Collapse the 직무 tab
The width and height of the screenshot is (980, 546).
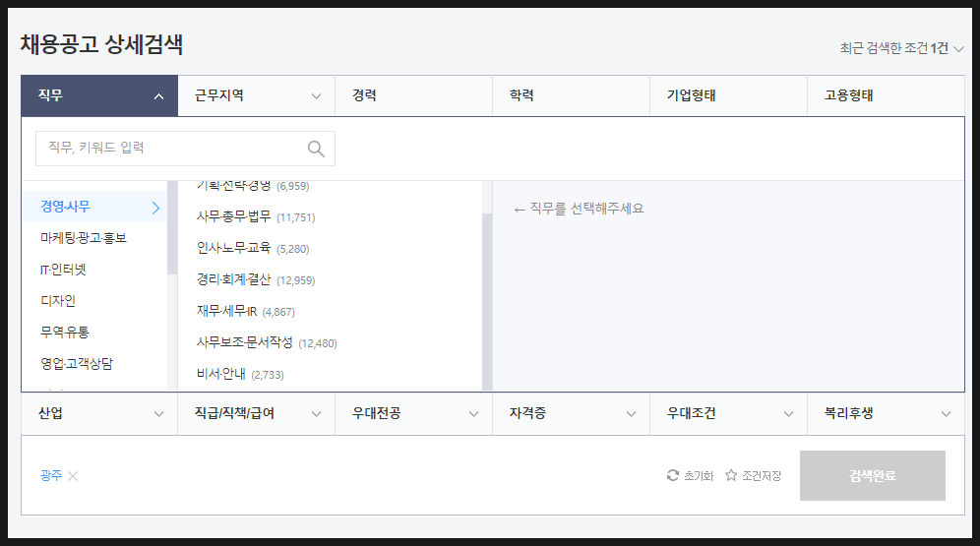(x=99, y=95)
